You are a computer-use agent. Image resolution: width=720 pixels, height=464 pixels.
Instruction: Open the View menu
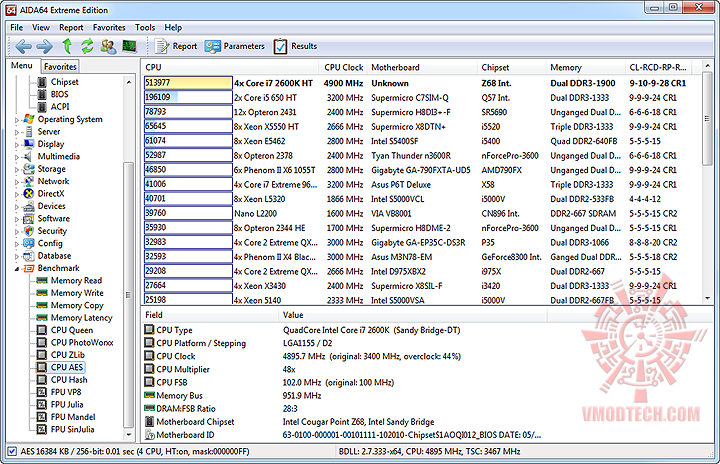pos(41,28)
